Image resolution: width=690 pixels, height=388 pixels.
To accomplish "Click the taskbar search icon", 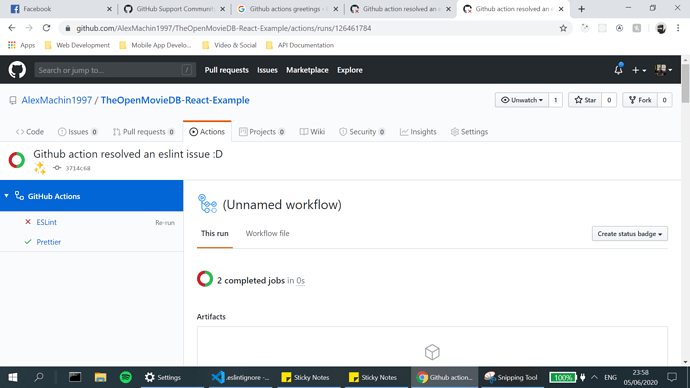I will [39, 377].
